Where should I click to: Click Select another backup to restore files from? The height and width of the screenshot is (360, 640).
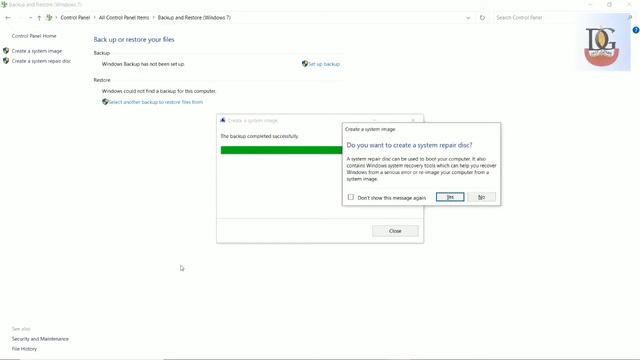[x=156, y=102]
